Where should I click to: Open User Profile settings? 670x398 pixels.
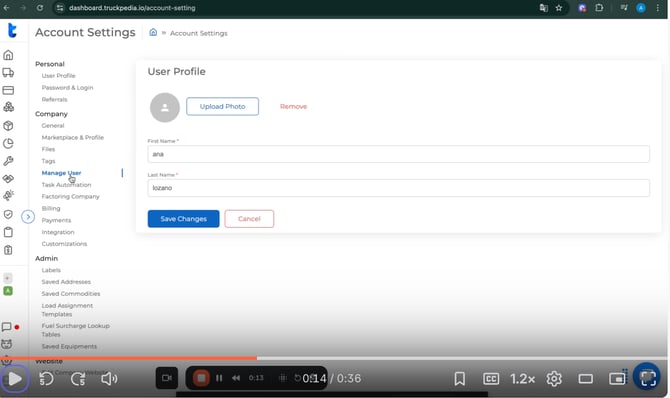59,76
